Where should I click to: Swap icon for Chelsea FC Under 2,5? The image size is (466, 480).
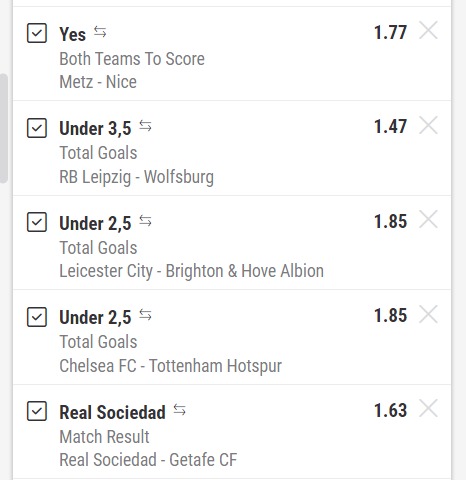(145, 315)
